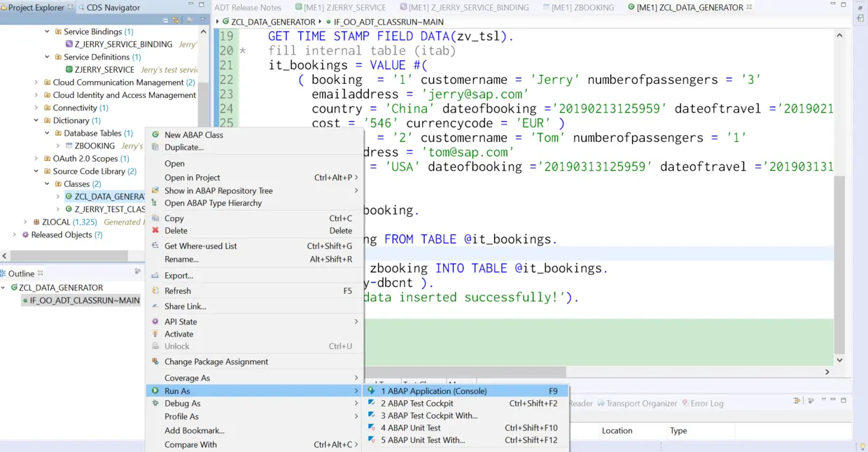This screenshot has width=868, height=452.
Task: Click the New ABAP Class menu icon
Action: point(155,135)
